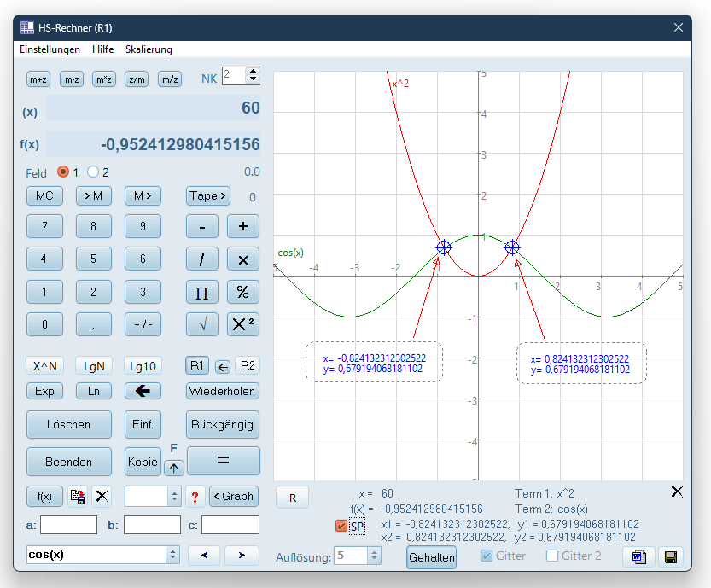The width and height of the screenshot is (711, 588).
Task: Click the save-function icon next to f(x)
Action: coord(78,497)
